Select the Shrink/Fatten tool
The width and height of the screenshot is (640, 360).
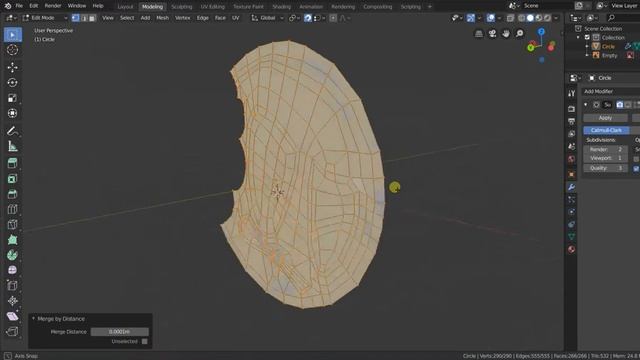(x=12, y=301)
